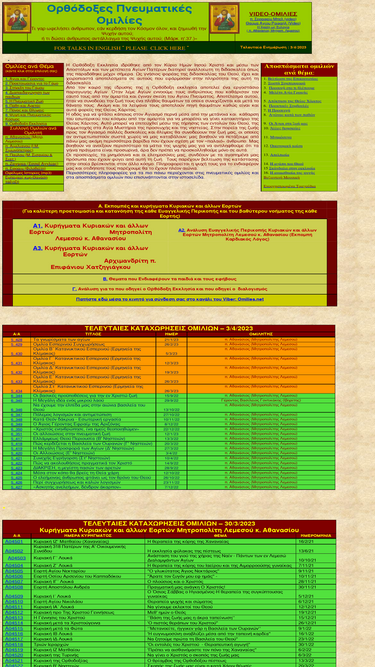Open the first orange-row talk 5_428

17,340
